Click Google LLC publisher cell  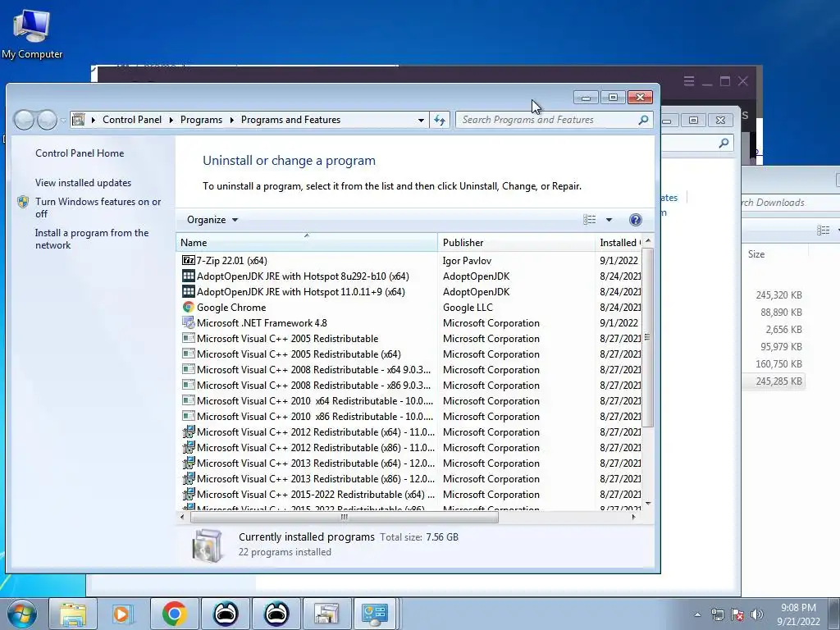467,307
